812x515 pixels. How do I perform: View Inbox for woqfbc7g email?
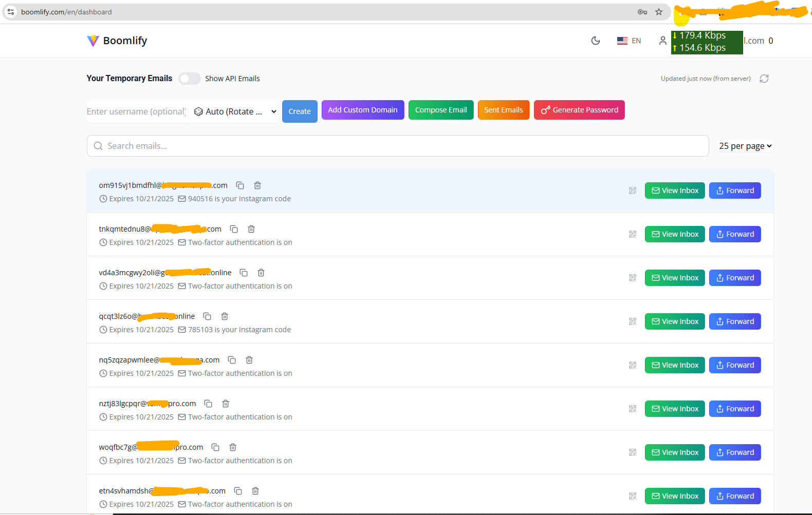pos(675,452)
